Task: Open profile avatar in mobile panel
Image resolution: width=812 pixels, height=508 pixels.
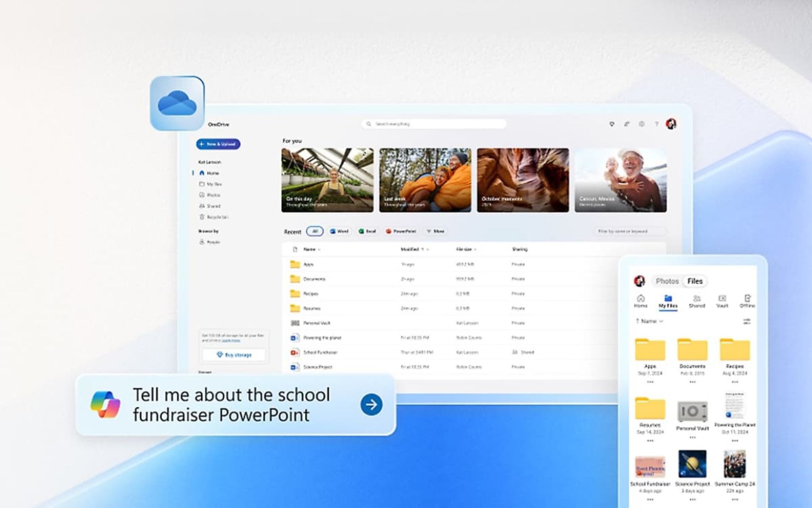Action: point(639,281)
